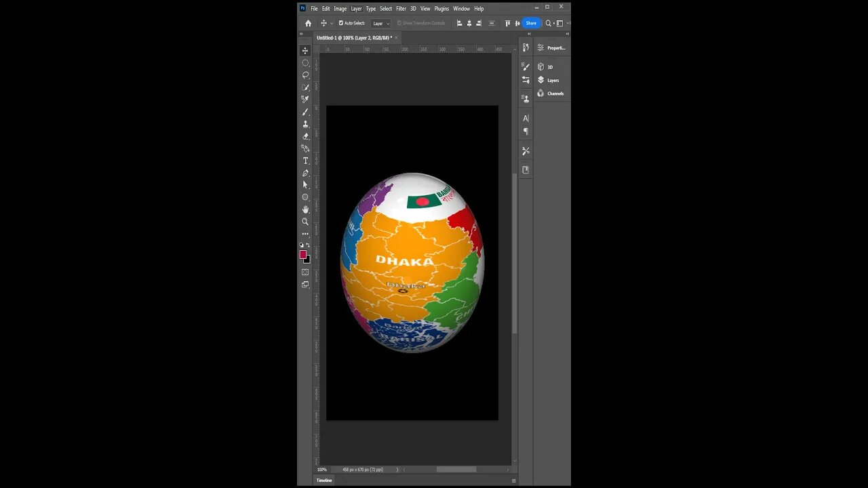Image resolution: width=868 pixels, height=488 pixels.
Task: Open the History panel icon
Action: (x=526, y=47)
